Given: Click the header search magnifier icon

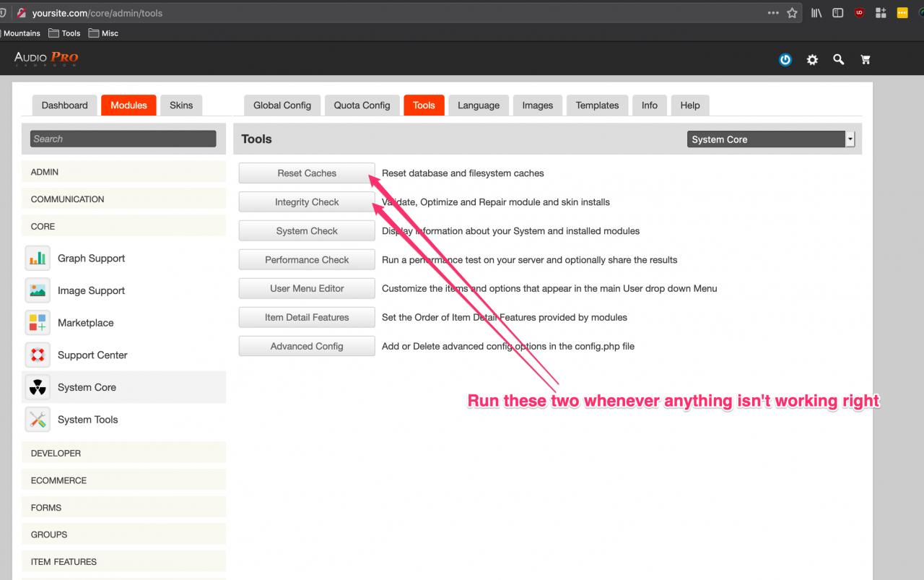Looking at the screenshot, I should [x=838, y=60].
